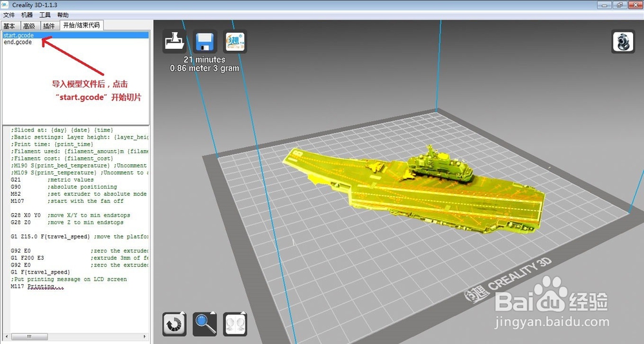Click the 'G90 ;absolute positioning' line

coord(64,187)
